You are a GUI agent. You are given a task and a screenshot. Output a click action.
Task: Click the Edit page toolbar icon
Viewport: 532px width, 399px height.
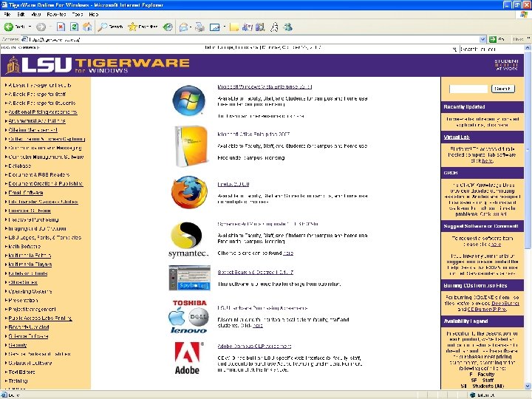pyautogui.click(x=215, y=27)
